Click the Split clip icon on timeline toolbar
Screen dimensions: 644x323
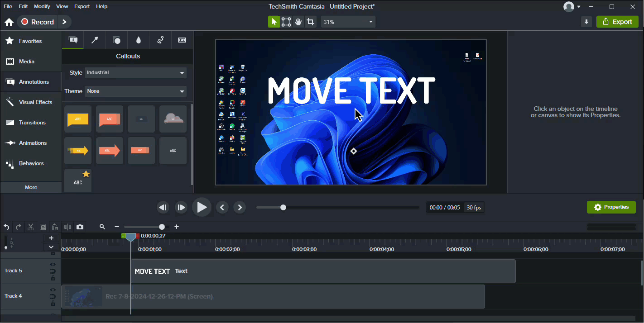67,227
